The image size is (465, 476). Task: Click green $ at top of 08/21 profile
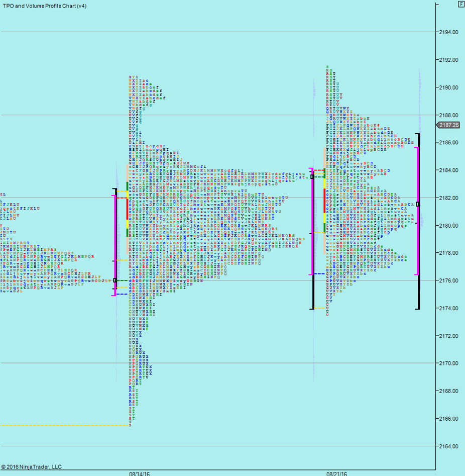(327, 66)
